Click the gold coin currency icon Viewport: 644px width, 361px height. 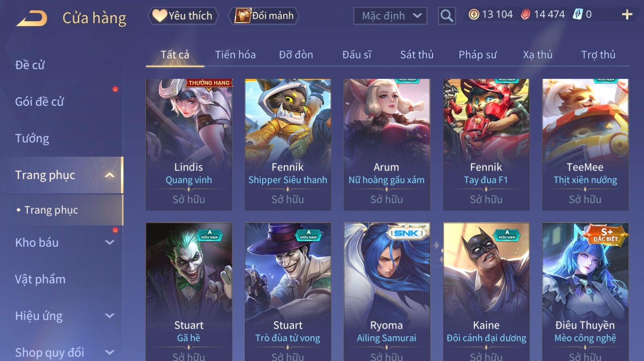pyautogui.click(x=474, y=15)
